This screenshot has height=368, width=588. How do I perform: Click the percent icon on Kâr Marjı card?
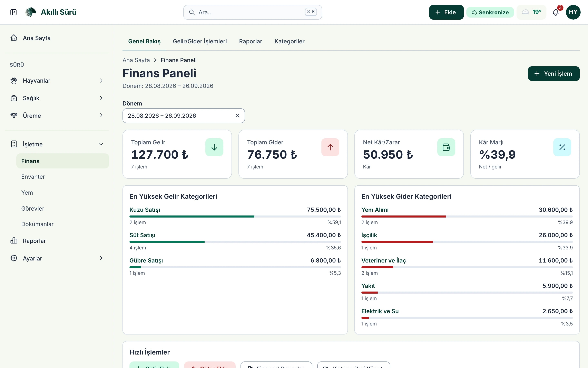point(562,147)
